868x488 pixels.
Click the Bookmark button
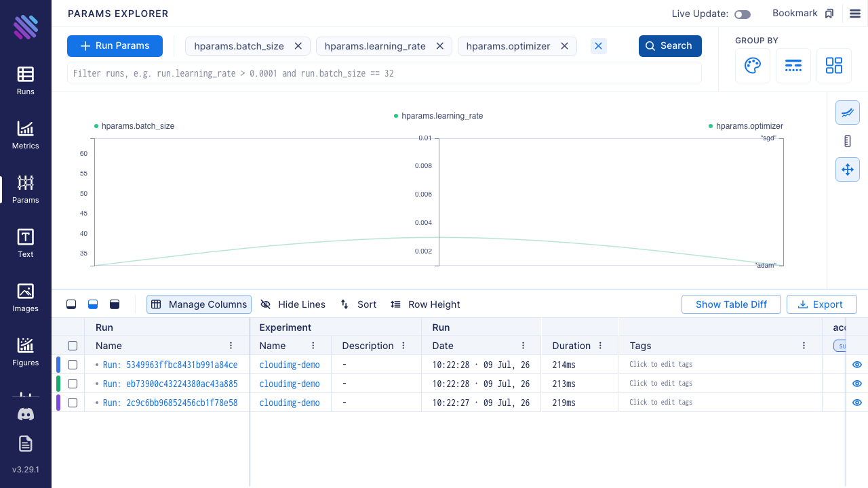803,14
